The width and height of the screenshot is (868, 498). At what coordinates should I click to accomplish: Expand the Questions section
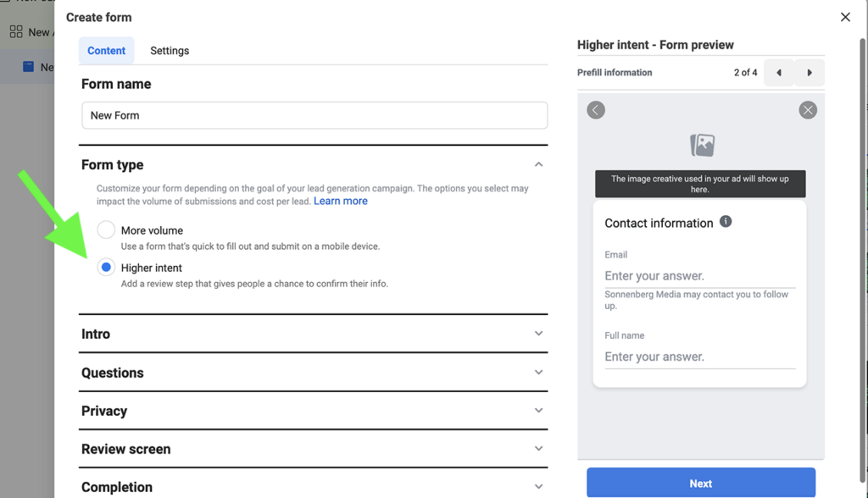click(x=539, y=373)
